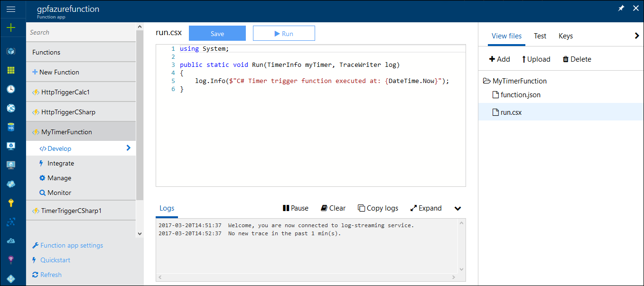Viewport: 644px width, 286px height.
Task: Switch to the View files tab
Action: pyautogui.click(x=506, y=36)
